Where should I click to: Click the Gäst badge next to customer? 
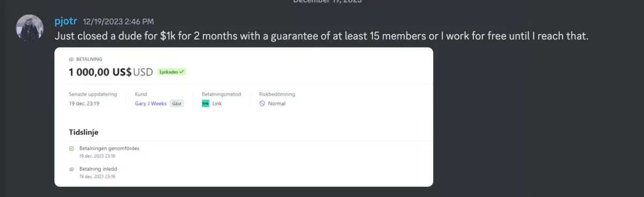[x=177, y=103]
